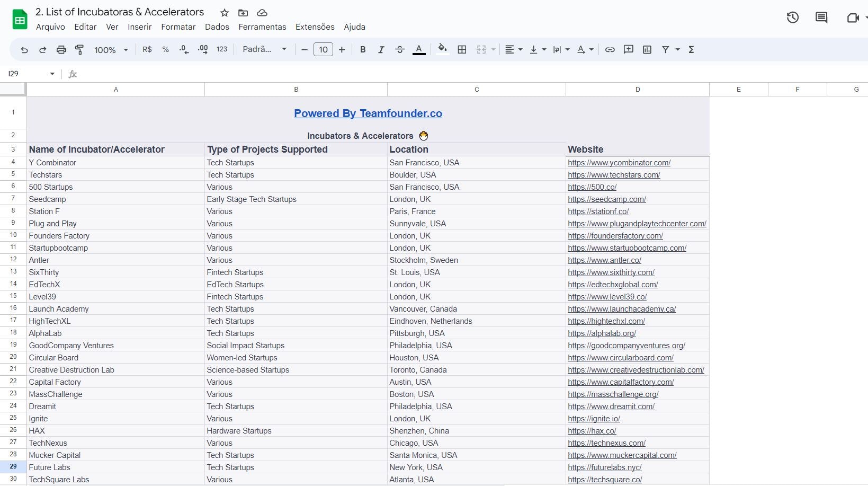
Task: Open the Inserir menu
Action: click(x=140, y=27)
